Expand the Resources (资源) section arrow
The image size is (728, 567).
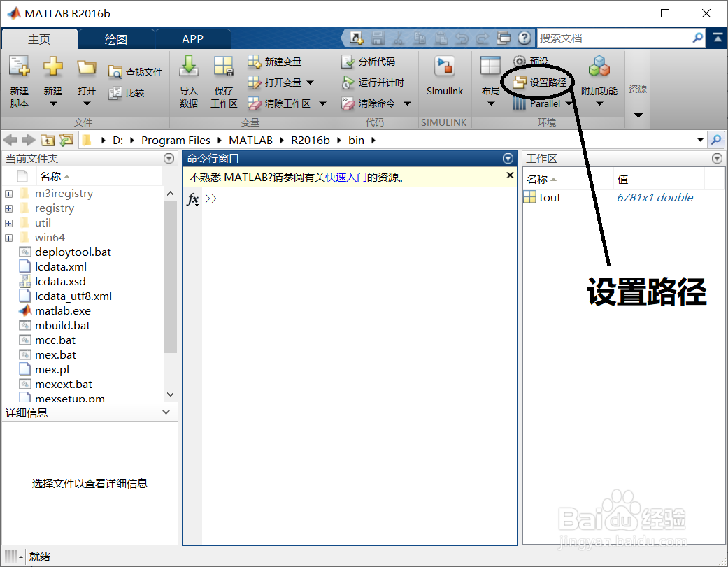pyautogui.click(x=638, y=115)
